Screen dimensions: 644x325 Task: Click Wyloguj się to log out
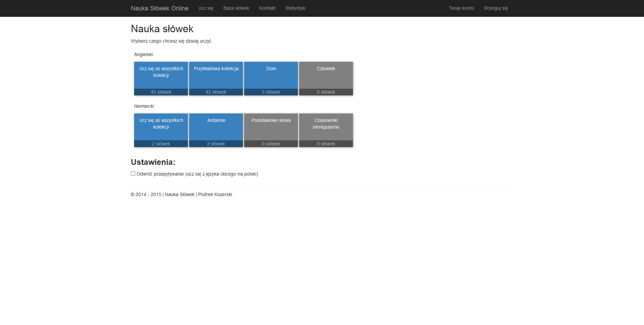(x=496, y=8)
